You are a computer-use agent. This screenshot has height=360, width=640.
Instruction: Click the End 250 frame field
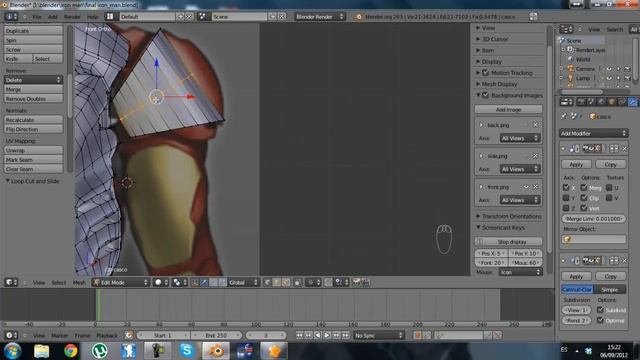coord(216,335)
